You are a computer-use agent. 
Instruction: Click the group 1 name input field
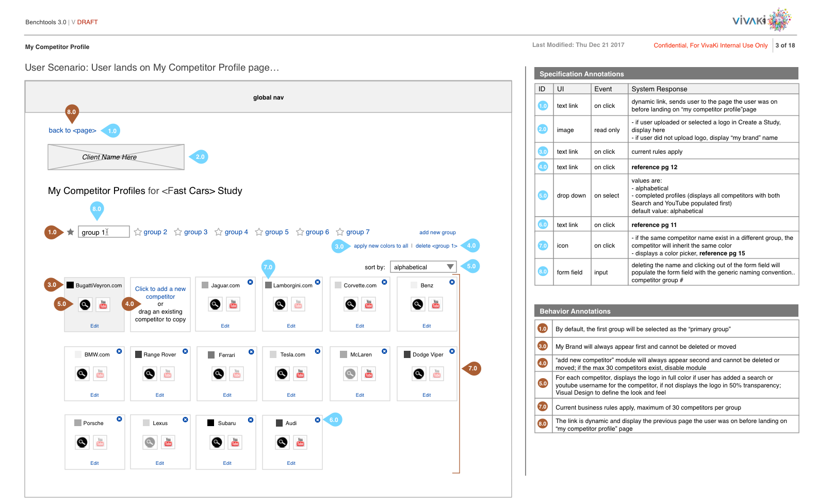coord(104,232)
